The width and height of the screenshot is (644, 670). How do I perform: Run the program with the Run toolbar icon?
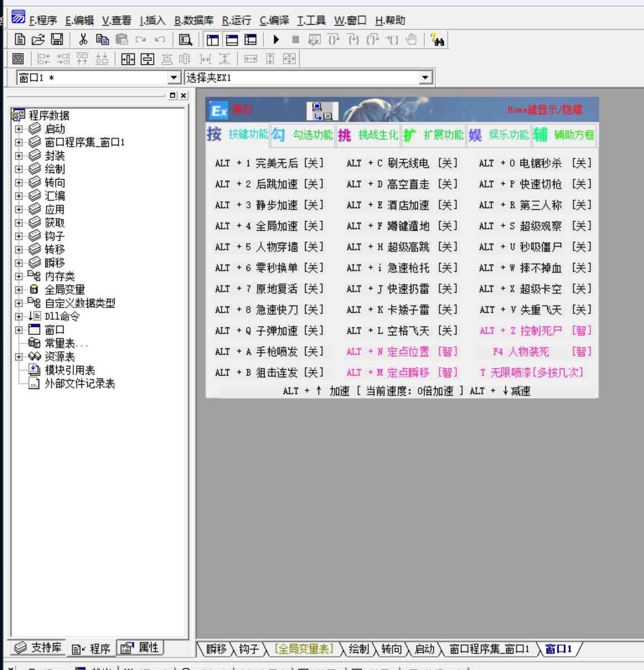tap(275, 39)
